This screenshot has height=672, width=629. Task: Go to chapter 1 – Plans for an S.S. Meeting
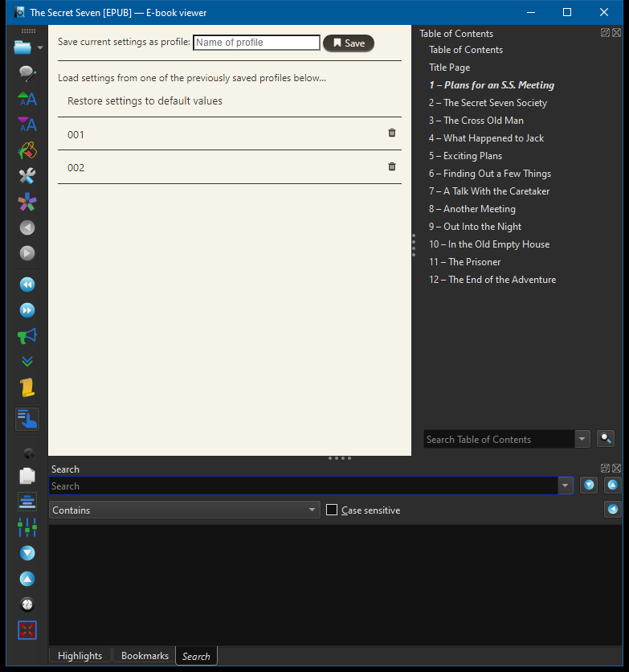pyautogui.click(x=492, y=85)
